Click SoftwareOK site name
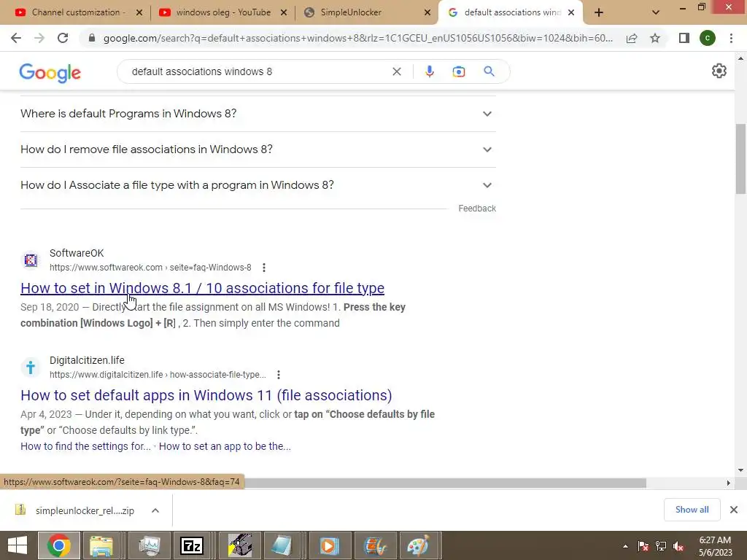The height and width of the screenshot is (560, 747). tap(77, 253)
